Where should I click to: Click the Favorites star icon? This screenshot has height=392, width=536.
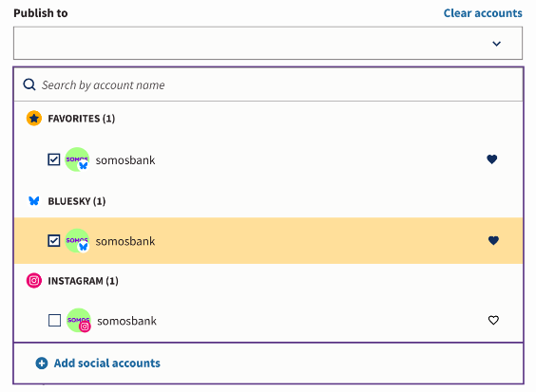click(x=34, y=118)
